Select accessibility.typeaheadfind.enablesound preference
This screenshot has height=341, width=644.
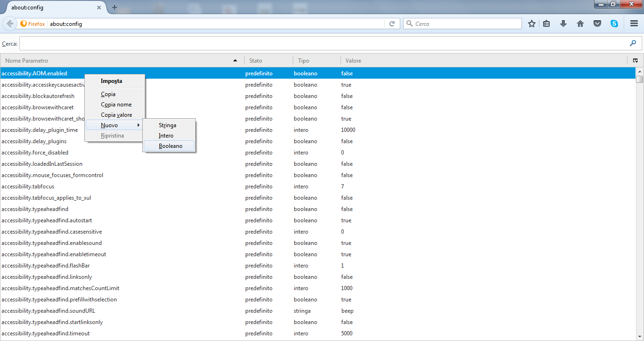point(318,243)
